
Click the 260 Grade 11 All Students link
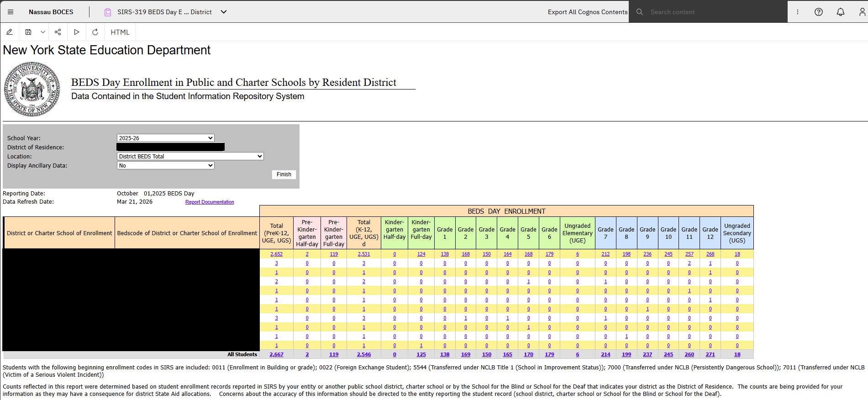(x=689, y=354)
